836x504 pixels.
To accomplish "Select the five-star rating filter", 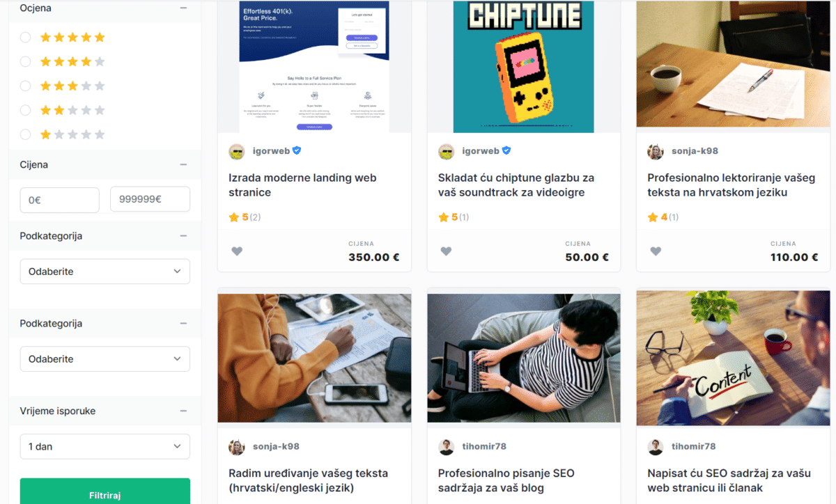I will (x=26, y=37).
